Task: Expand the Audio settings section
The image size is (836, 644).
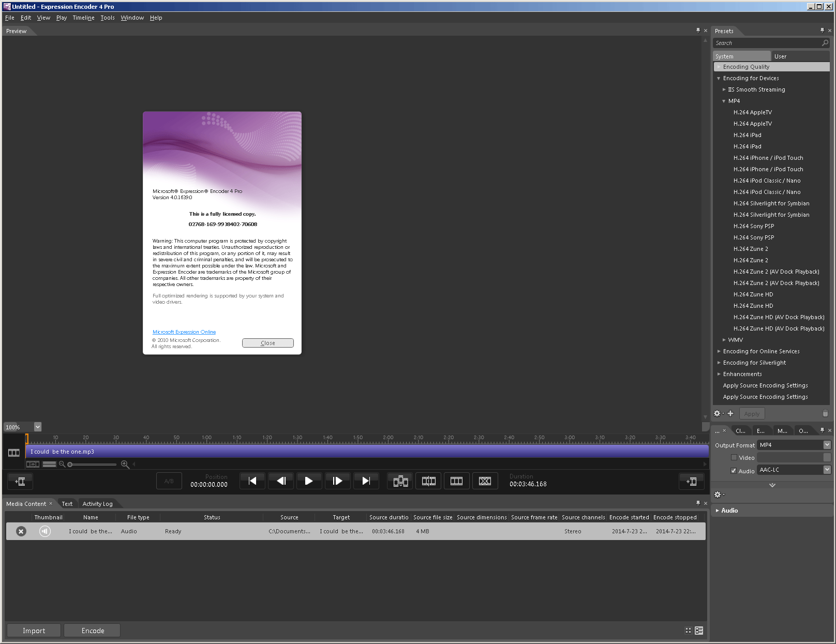Action: tap(718, 511)
